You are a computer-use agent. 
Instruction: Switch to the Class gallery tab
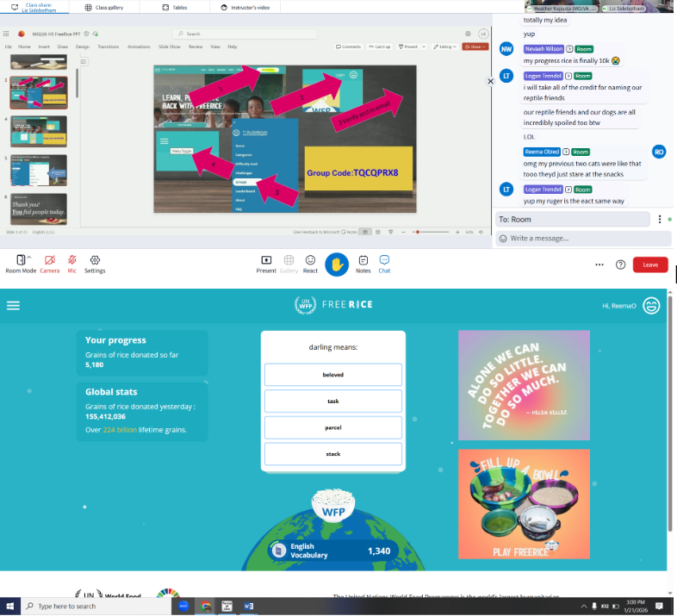tap(104, 8)
